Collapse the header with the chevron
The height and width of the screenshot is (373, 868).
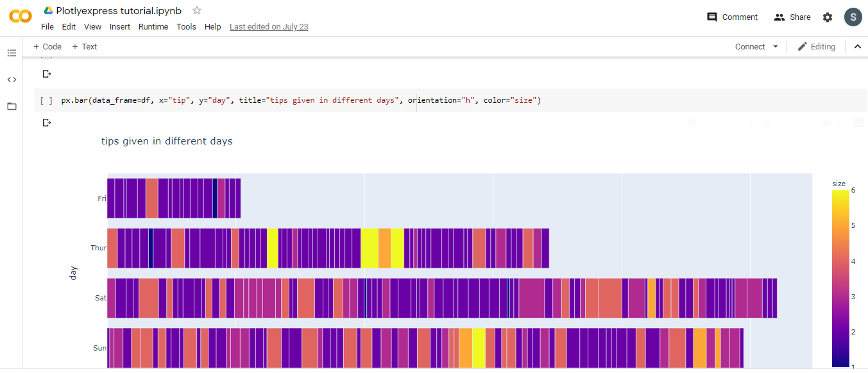[857, 46]
